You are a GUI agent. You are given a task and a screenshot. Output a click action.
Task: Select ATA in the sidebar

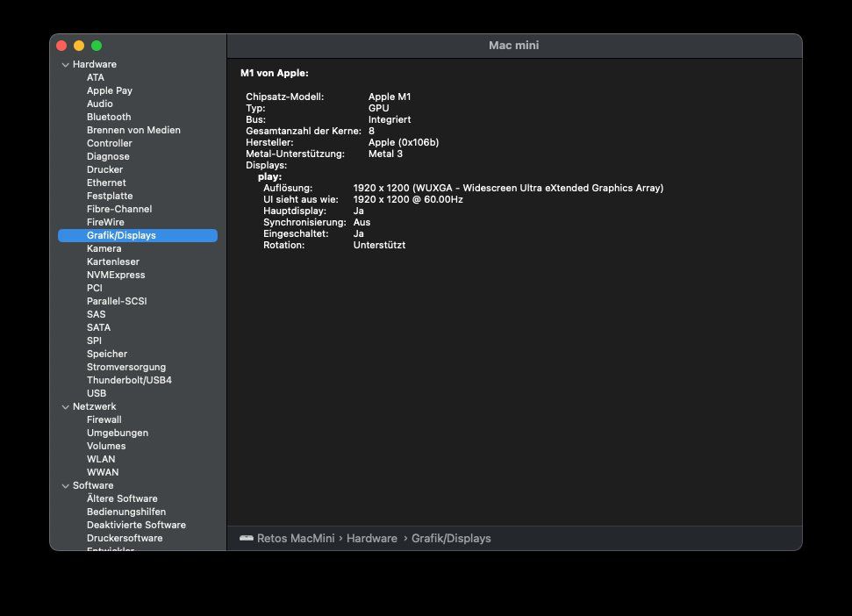click(95, 77)
